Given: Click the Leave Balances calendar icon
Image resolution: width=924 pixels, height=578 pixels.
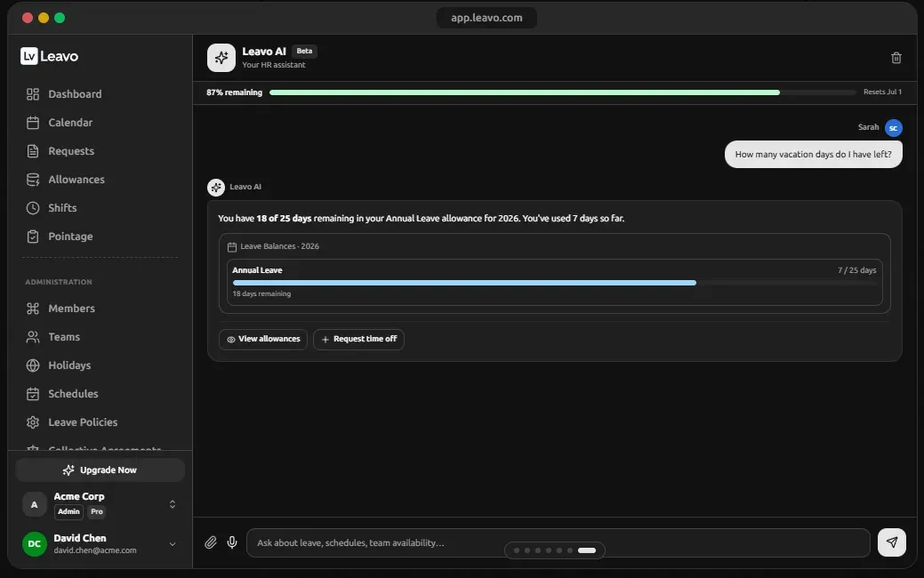Looking at the screenshot, I should coord(232,247).
